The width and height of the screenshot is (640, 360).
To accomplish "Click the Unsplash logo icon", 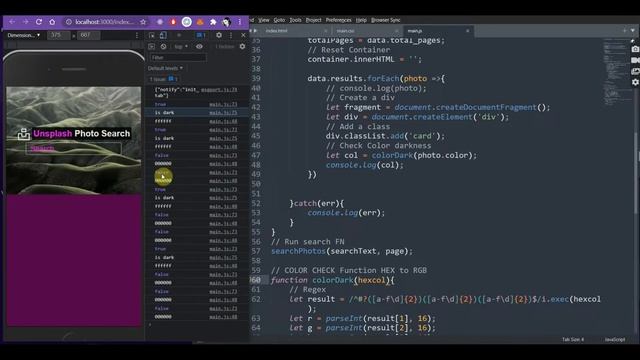I will point(24,133).
